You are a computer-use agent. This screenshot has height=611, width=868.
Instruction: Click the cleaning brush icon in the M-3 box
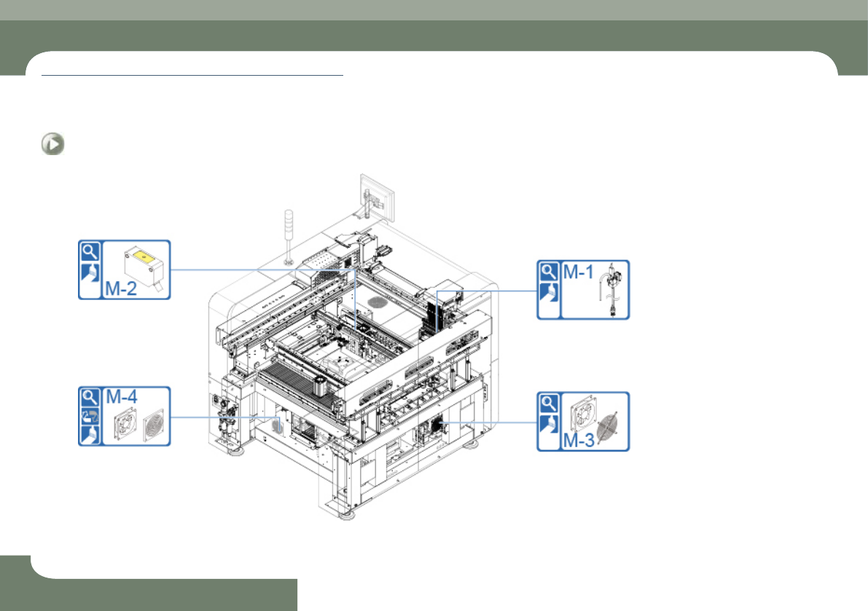pos(549,424)
